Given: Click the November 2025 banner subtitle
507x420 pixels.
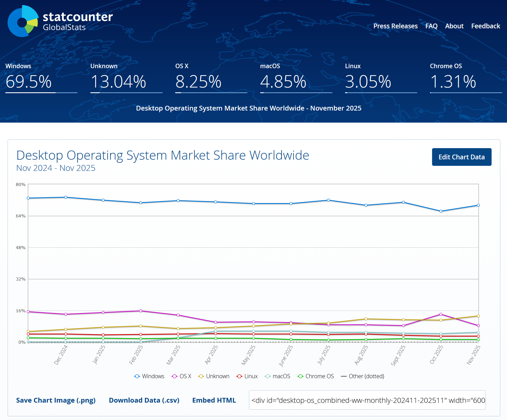Looking at the screenshot, I should 249,108.
